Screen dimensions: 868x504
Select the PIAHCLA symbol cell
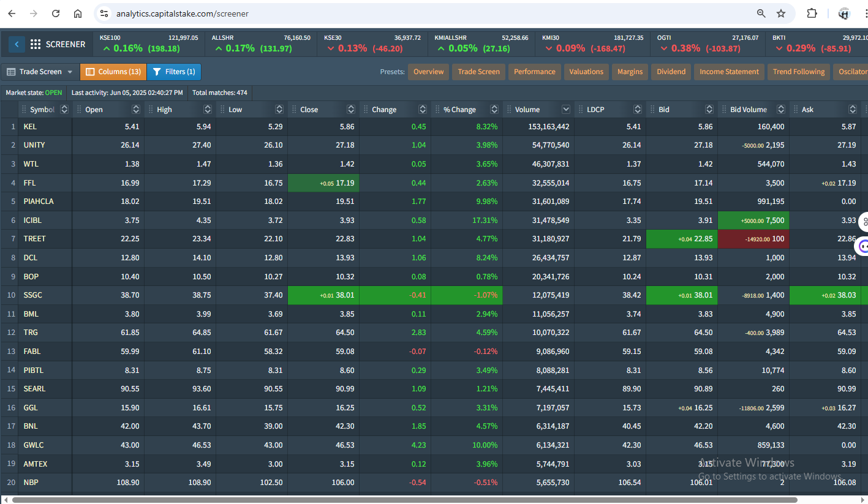click(x=45, y=201)
